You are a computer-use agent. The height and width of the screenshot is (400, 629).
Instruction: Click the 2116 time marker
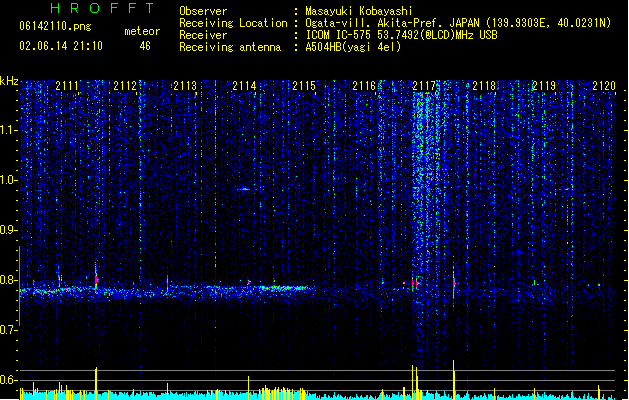[364, 86]
